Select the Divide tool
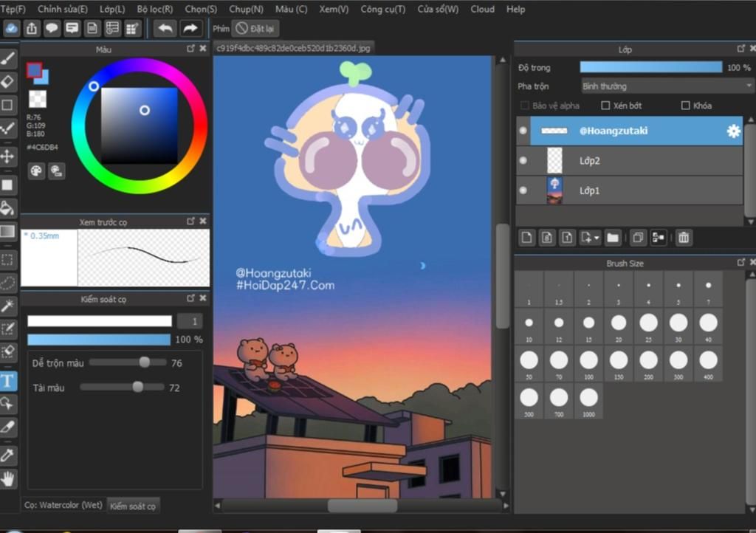Viewport: 756px width, 533px height. [x=7, y=427]
